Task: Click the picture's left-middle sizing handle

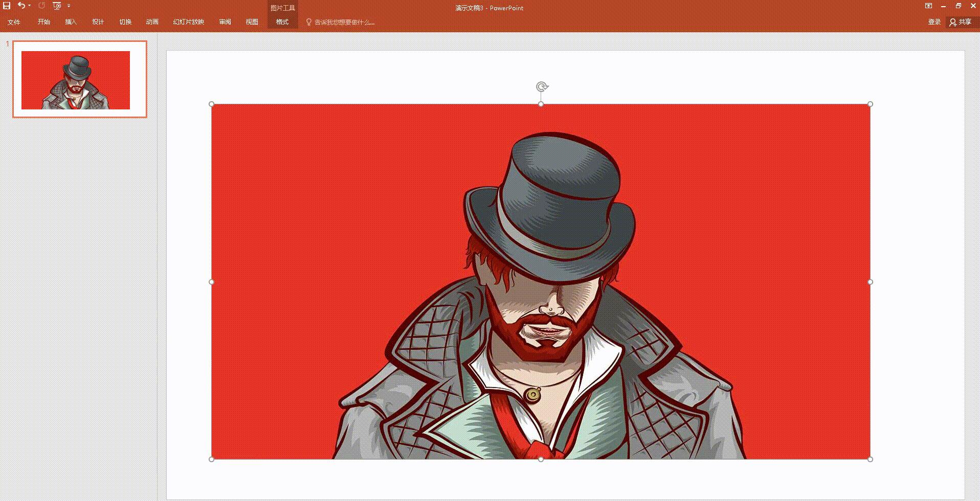Action: click(x=212, y=282)
